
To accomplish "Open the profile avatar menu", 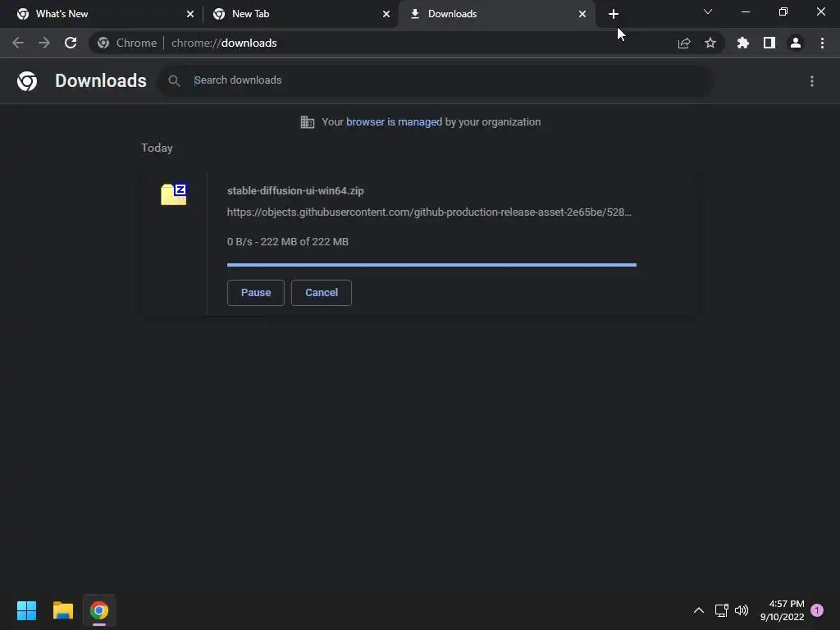I will pyautogui.click(x=796, y=43).
